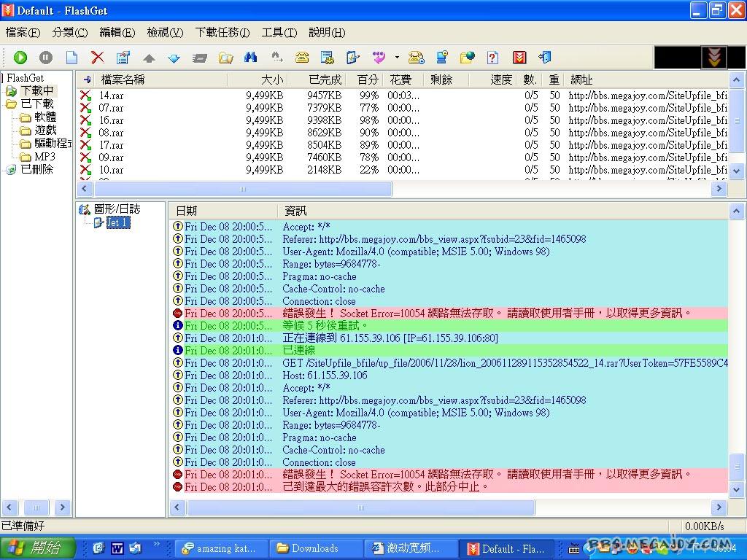This screenshot has width=747, height=560.
Task: Open the 下載任務(J) menu
Action: (222, 32)
